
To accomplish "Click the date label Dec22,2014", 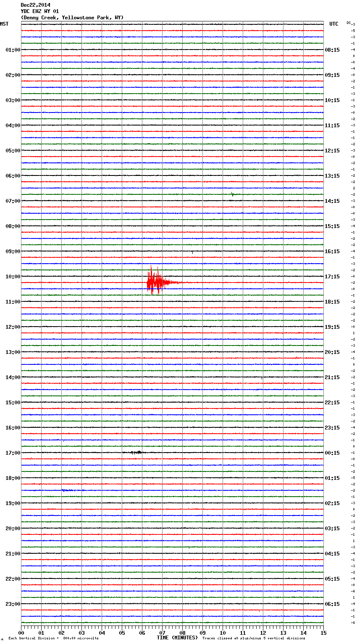I will pyautogui.click(x=35, y=5).
